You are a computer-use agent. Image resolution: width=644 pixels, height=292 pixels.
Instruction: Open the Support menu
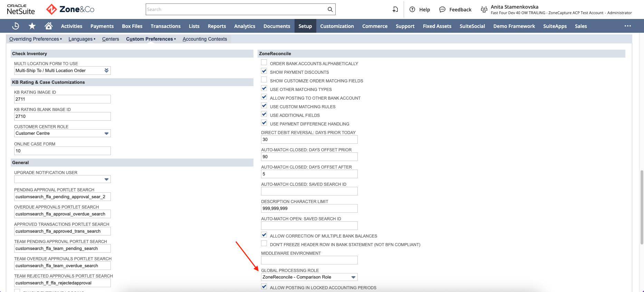[405, 26]
